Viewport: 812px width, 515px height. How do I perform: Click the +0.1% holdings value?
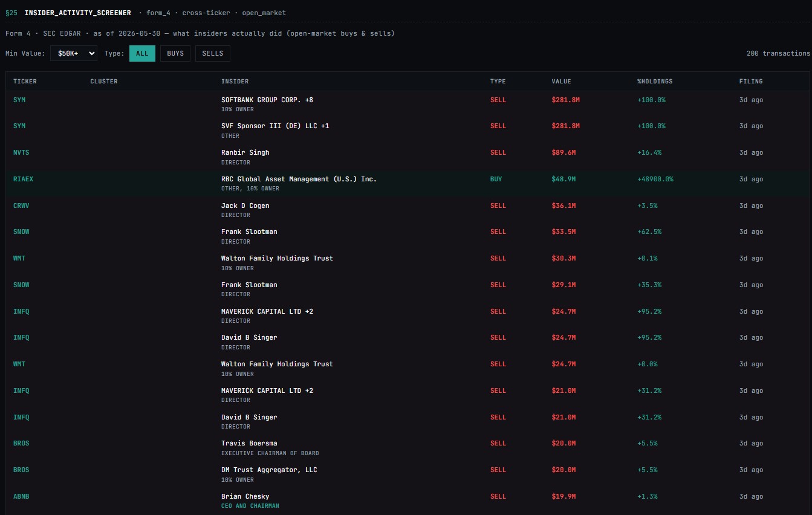click(x=648, y=258)
